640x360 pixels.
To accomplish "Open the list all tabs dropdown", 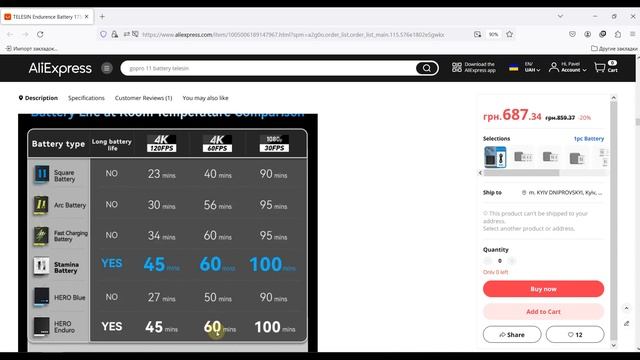I will tap(560, 16).
